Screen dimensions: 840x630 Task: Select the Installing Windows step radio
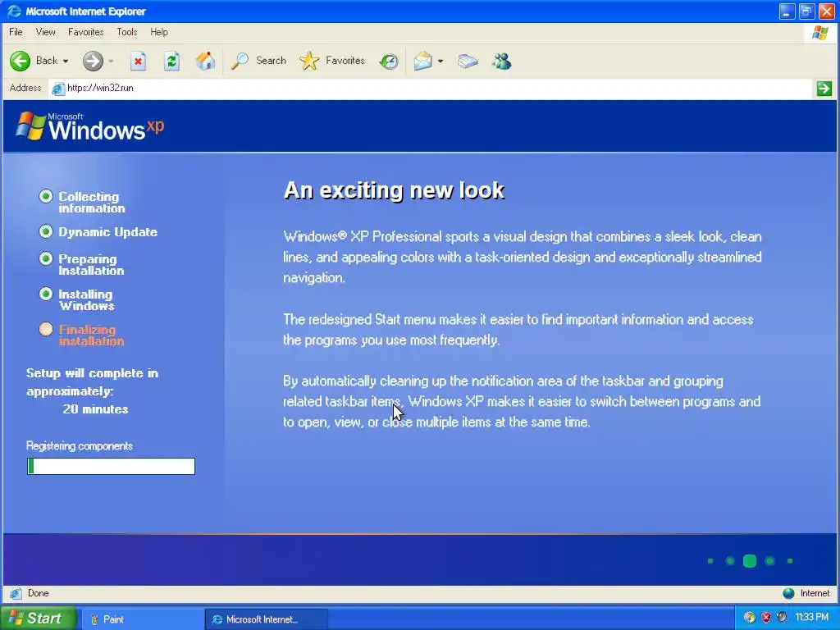[x=46, y=294]
